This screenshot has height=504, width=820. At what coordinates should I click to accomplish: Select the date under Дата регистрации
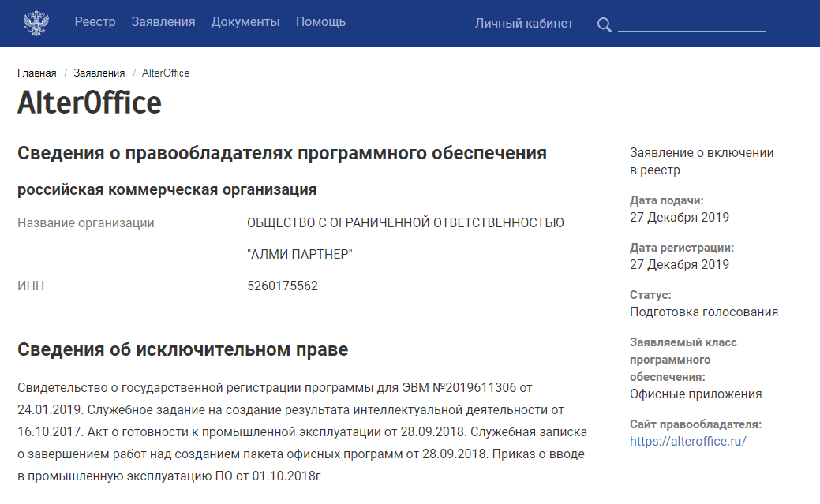680,265
